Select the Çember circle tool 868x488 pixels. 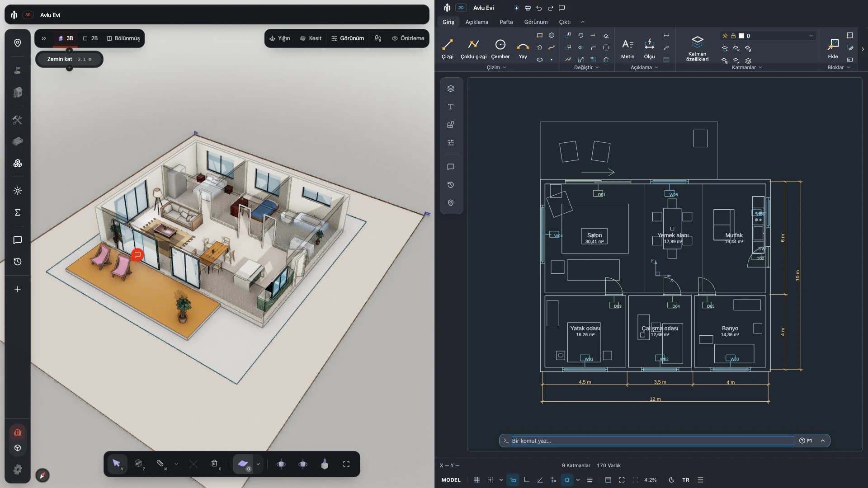(x=500, y=49)
